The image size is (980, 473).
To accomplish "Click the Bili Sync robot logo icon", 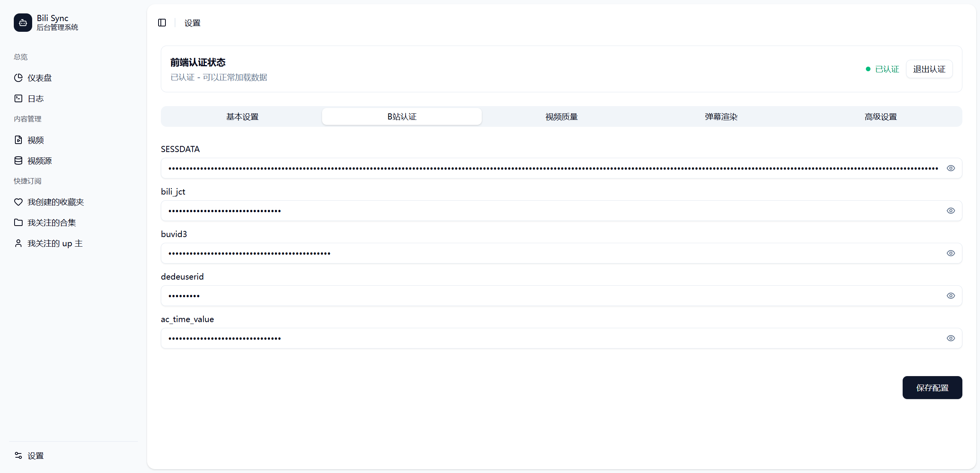I will (23, 23).
